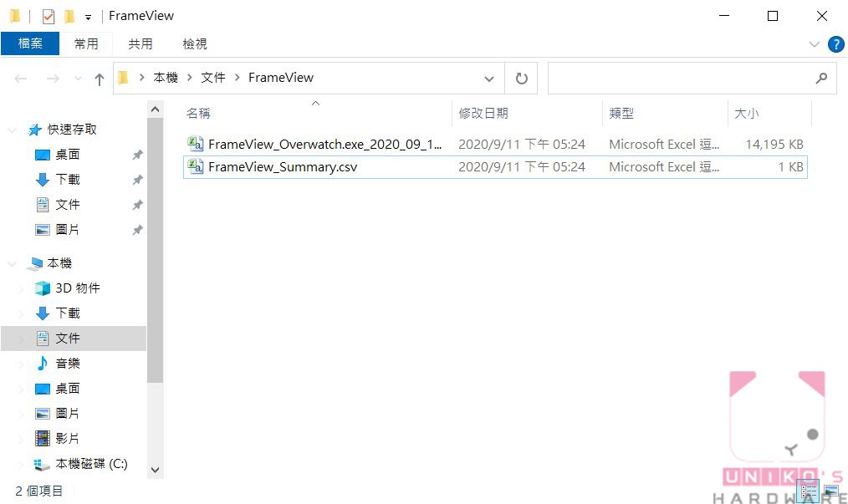Image resolution: width=848 pixels, height=504 pixels.
Task: Switch to the 常用 ribbon tab
Action: [86, 43]
